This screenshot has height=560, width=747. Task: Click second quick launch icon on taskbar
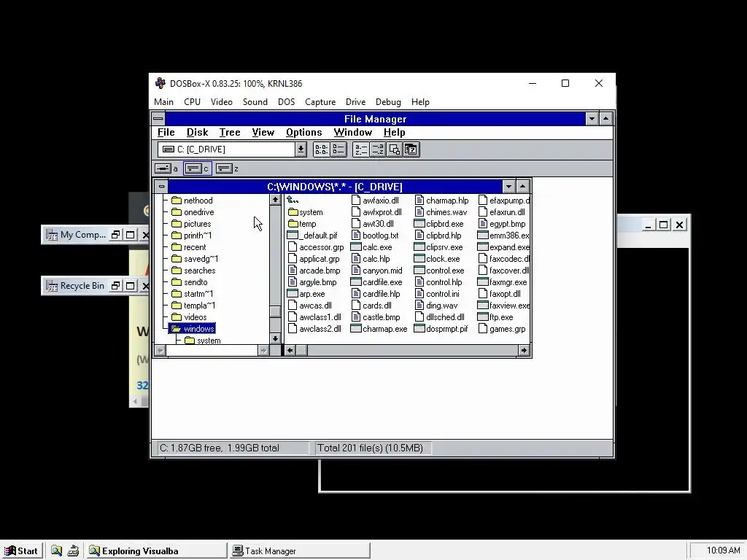(73, 551)
